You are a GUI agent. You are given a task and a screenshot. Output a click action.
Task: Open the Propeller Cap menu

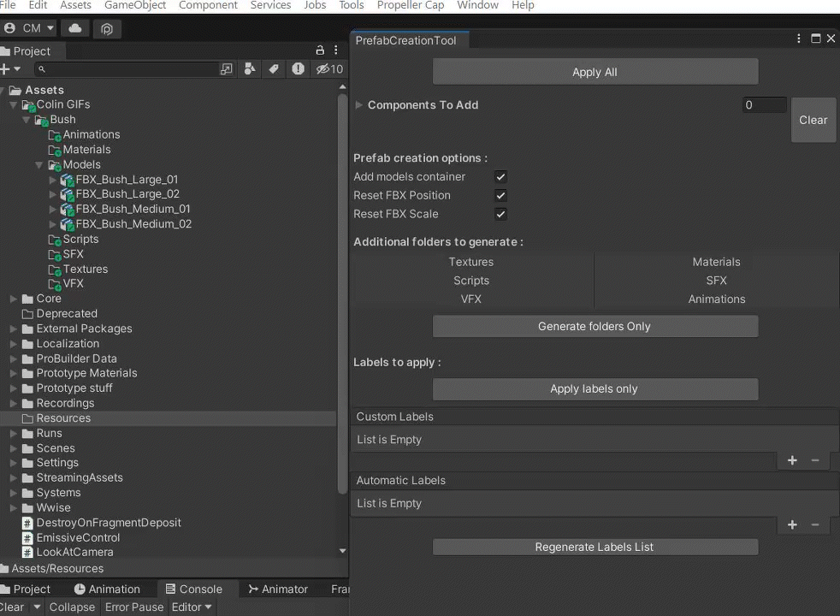411,5
